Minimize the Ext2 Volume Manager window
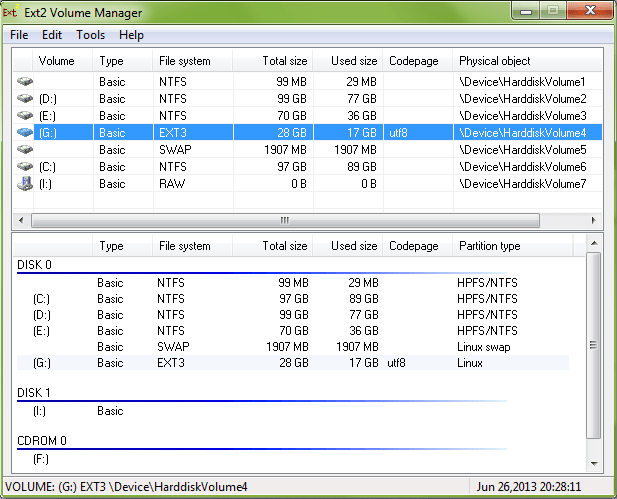Image resolution: width=617 pixels, height=499 pixels. point(526,11)
